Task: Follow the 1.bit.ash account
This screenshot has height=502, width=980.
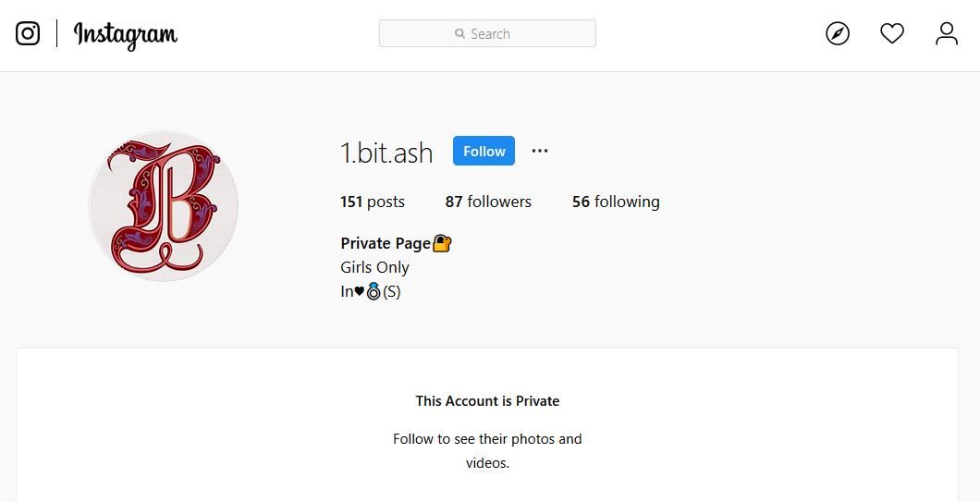Action: 484,151
